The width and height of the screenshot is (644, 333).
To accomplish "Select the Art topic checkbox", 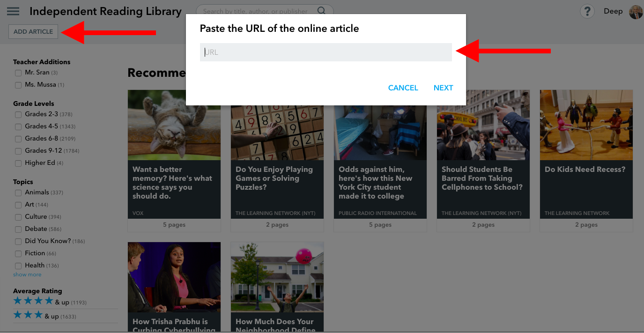I will [x=18, y=205].
